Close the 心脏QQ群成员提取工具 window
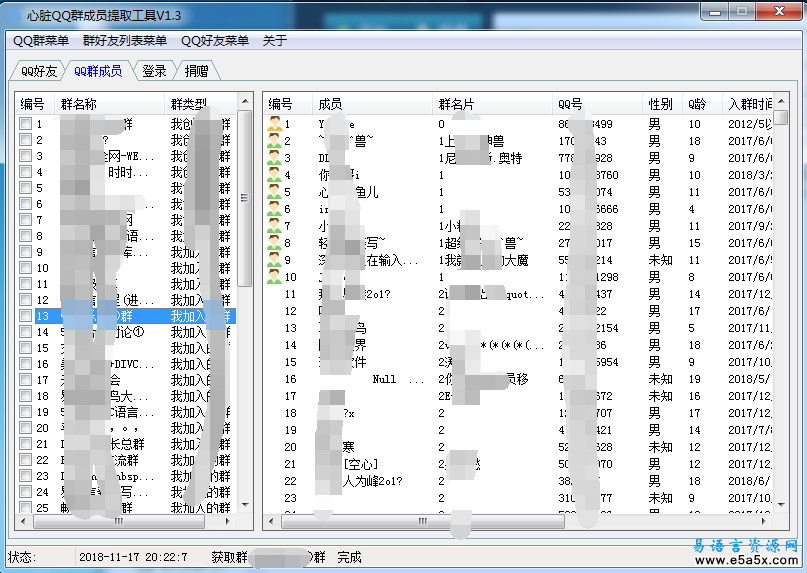807x573 pixels. (x=779, y=11)
